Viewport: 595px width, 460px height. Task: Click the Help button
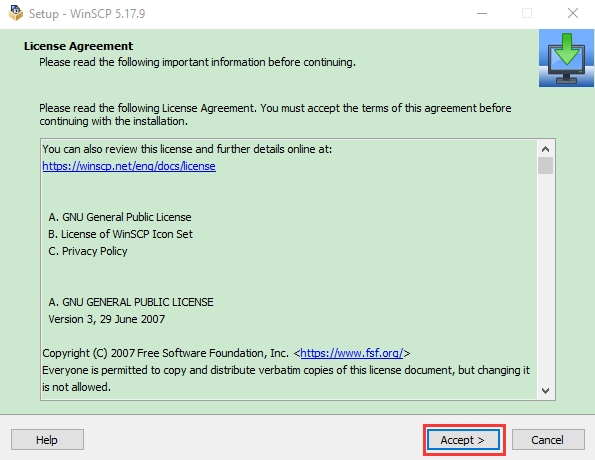pyautogui.click(x=47, y=440)
